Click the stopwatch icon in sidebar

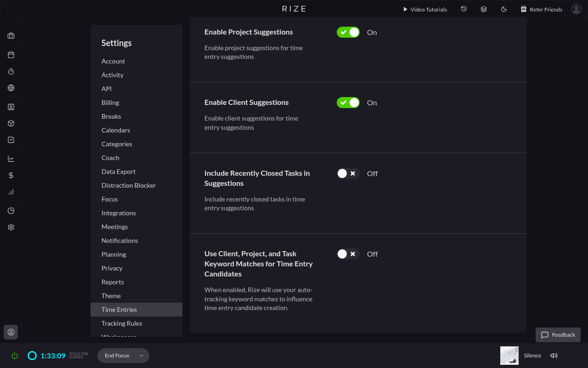click(x=11, y=71)
